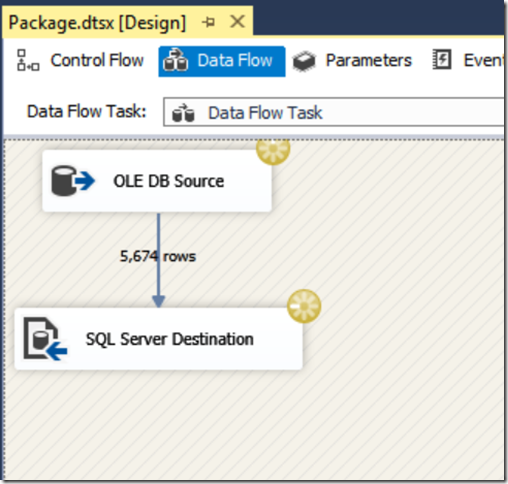The image size is (508, 484).
Task: Click the 'Data Flow Task:' label
Action: click(87, 112)
